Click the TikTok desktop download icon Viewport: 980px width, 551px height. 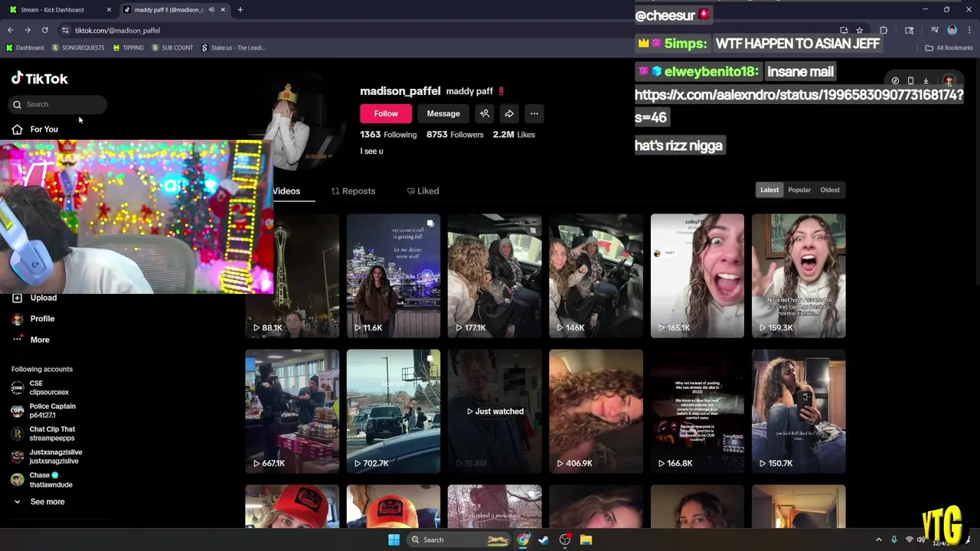tap(926, 80)
